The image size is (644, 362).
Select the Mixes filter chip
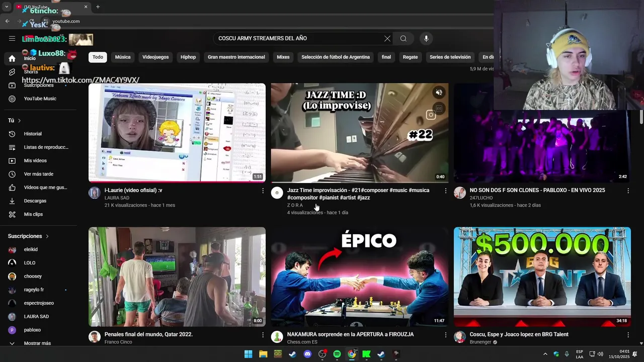point(283,57)
